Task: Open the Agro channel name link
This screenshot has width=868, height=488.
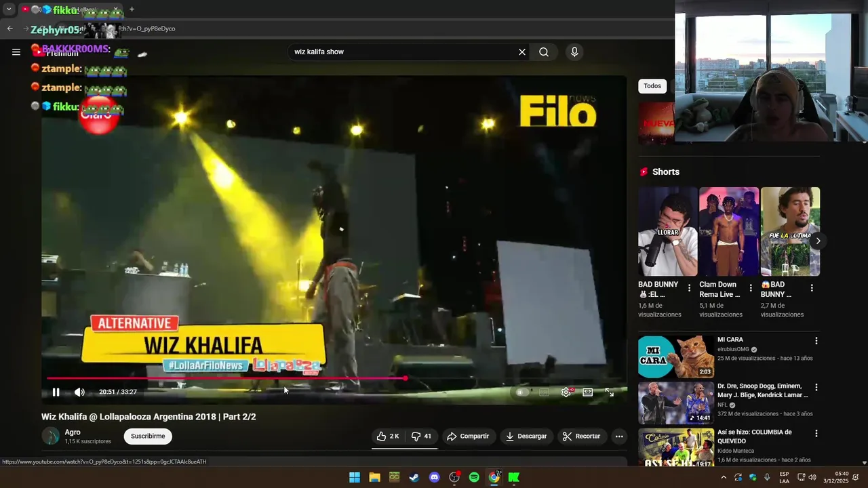Action: [73, 432]
